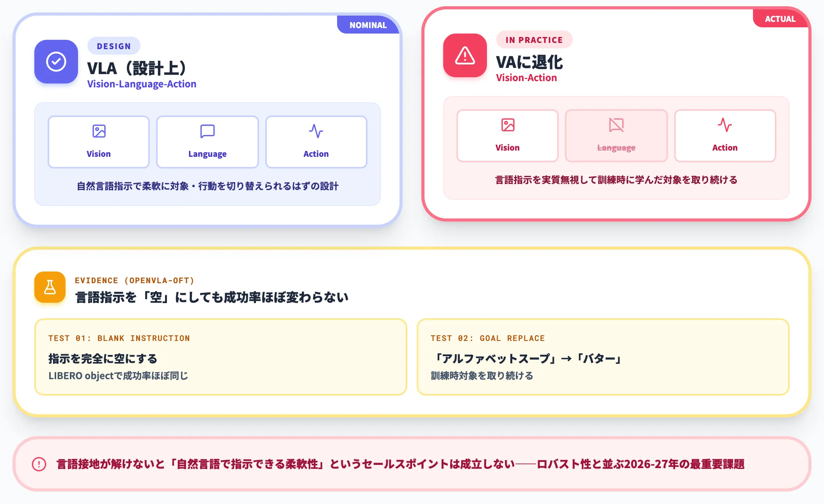This screenshot has width=824, height=504.
Task: Click TEST 01: BLANK INSTRUCTION label
Action: pos(119,338)
